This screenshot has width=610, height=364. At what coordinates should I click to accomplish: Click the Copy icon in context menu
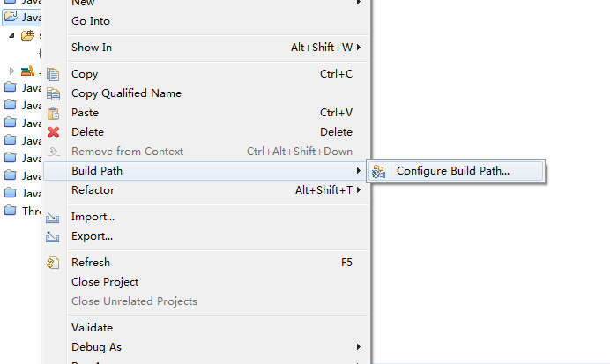[x=53, y=74]
